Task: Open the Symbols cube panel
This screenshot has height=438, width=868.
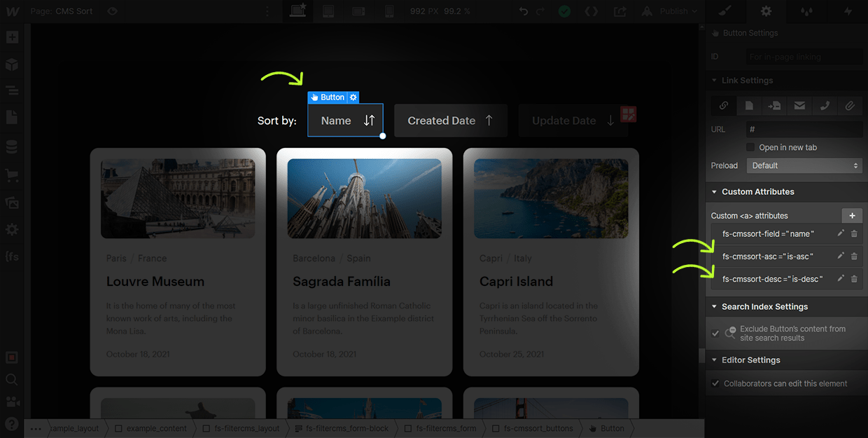Action: pyautogui.click(x=12, y=64)
